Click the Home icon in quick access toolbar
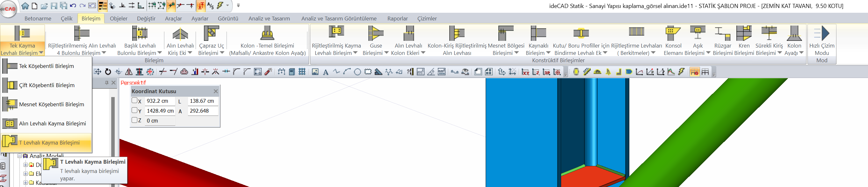Screen dimensions: 868x187 click(25, 6)
